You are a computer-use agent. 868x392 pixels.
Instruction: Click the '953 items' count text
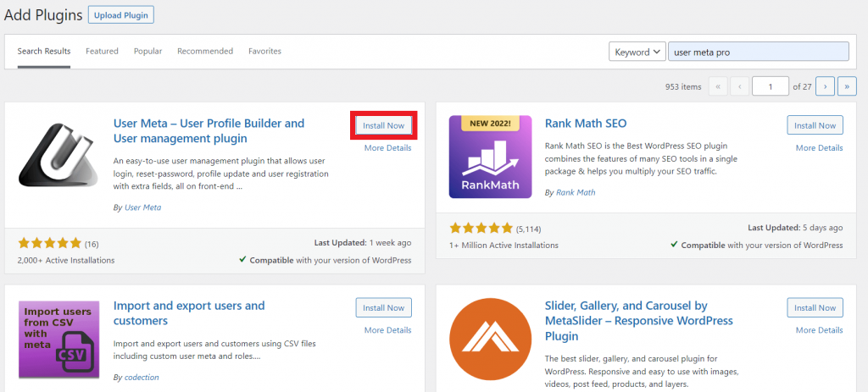click(x=683, y=87)
